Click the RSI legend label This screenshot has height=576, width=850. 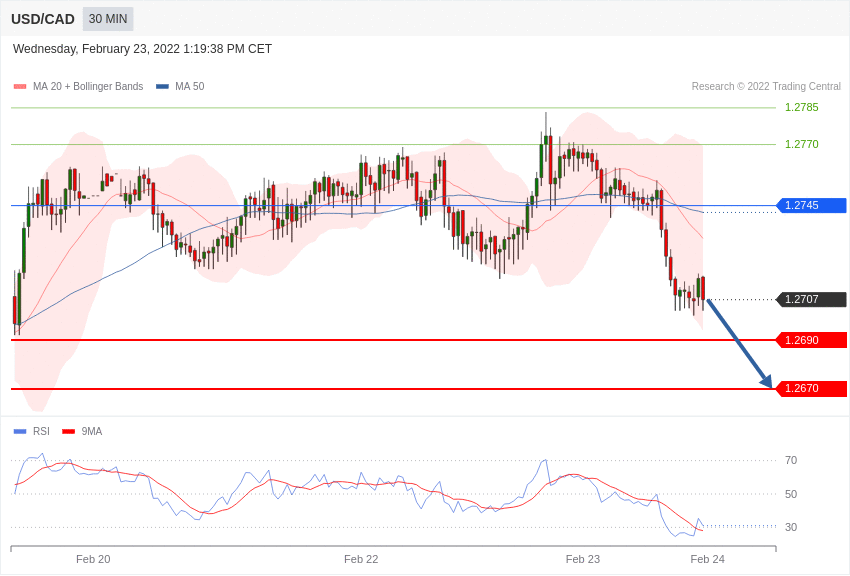pyautogui.click(x=41, y=431)
